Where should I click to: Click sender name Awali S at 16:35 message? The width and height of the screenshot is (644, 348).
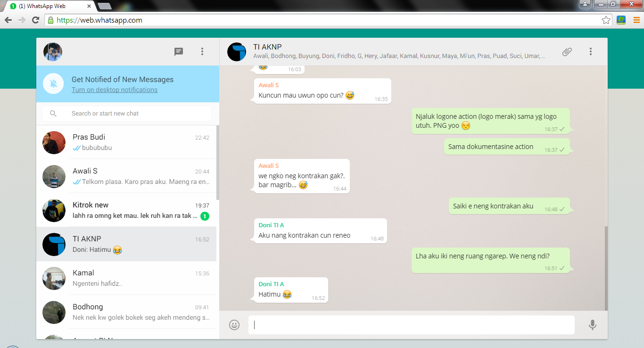(x=269, y=85)
